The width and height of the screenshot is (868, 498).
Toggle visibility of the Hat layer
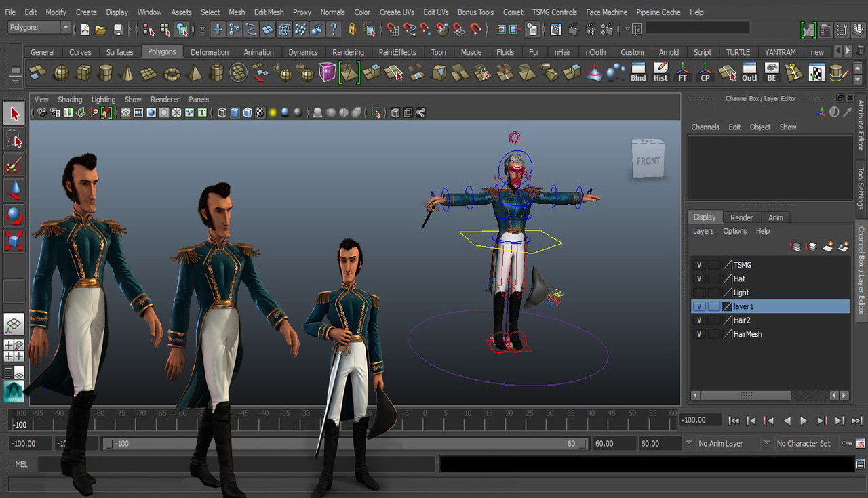(699, 278)
